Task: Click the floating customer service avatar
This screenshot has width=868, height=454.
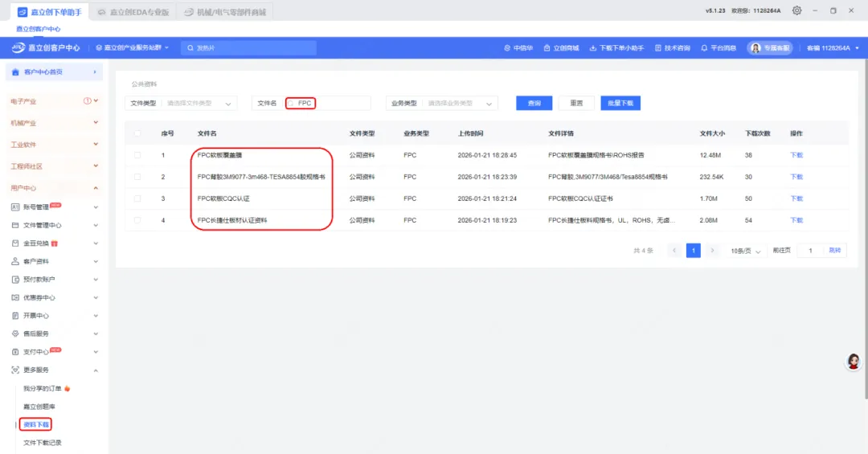Action: tap(854, 362)
